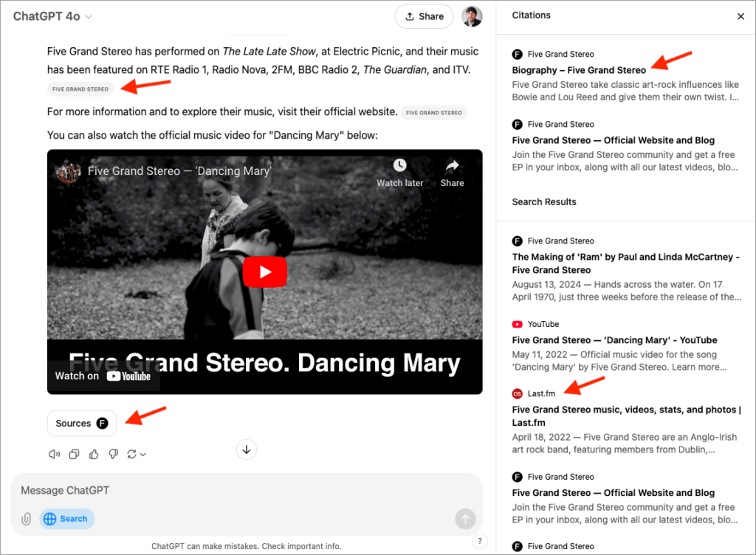Play the Dancing Mary YouTube video

[265, 272]
